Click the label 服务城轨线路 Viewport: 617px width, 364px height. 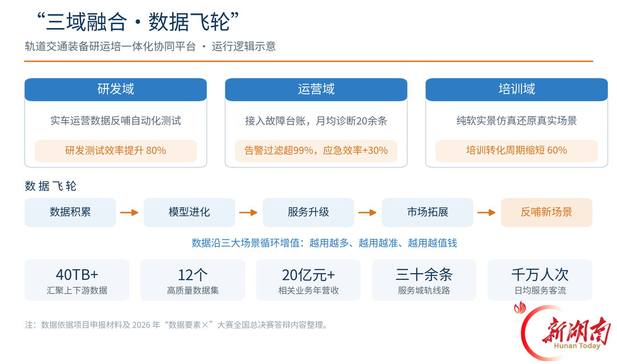(x=424, y=291)
